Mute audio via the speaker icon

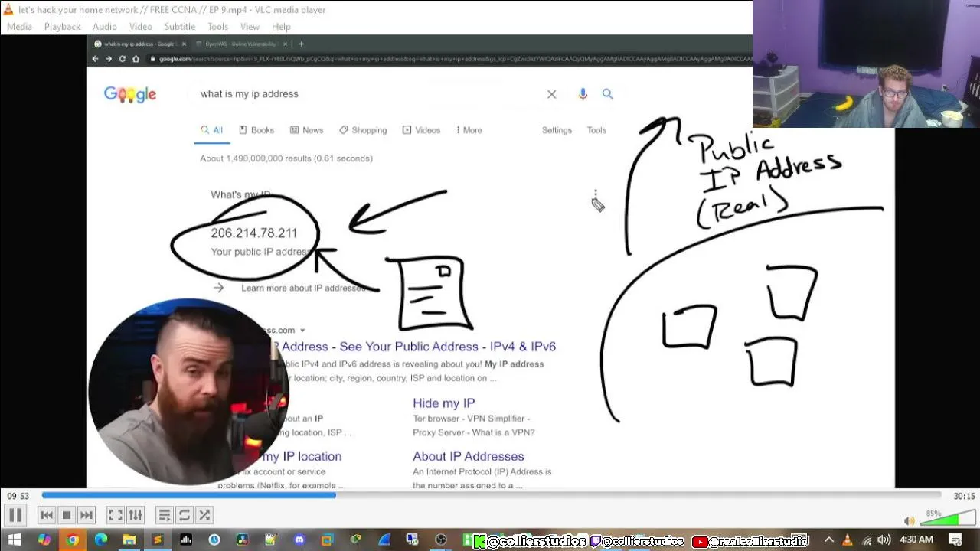(x=909, y=521)
